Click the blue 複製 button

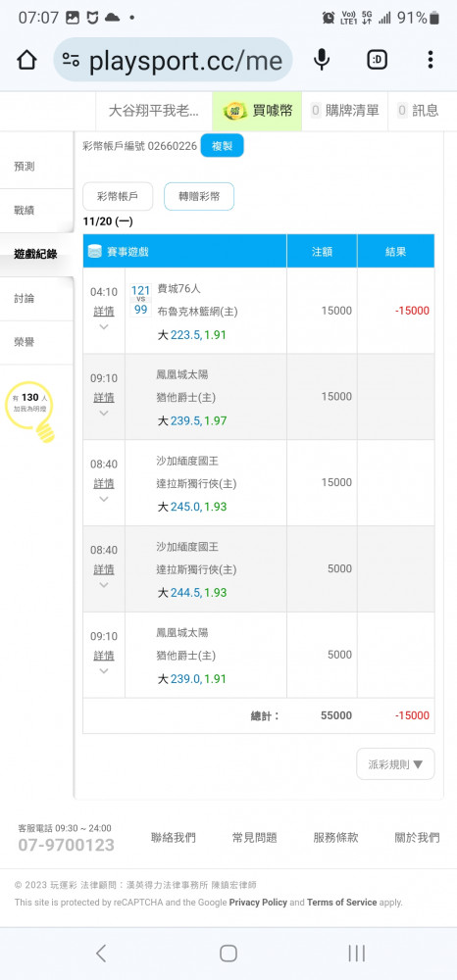click(x=222, y=146)
